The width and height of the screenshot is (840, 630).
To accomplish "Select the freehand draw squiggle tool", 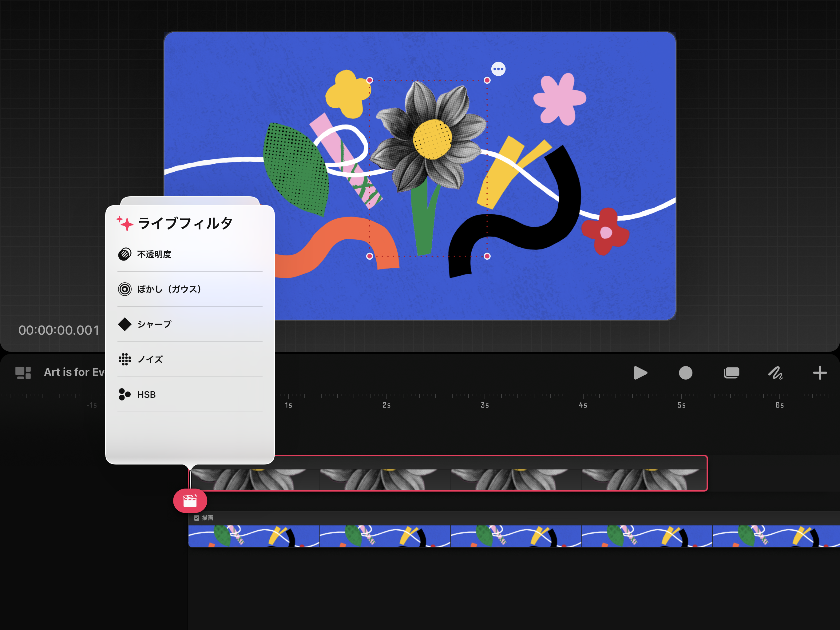I will tap(775, 373).
